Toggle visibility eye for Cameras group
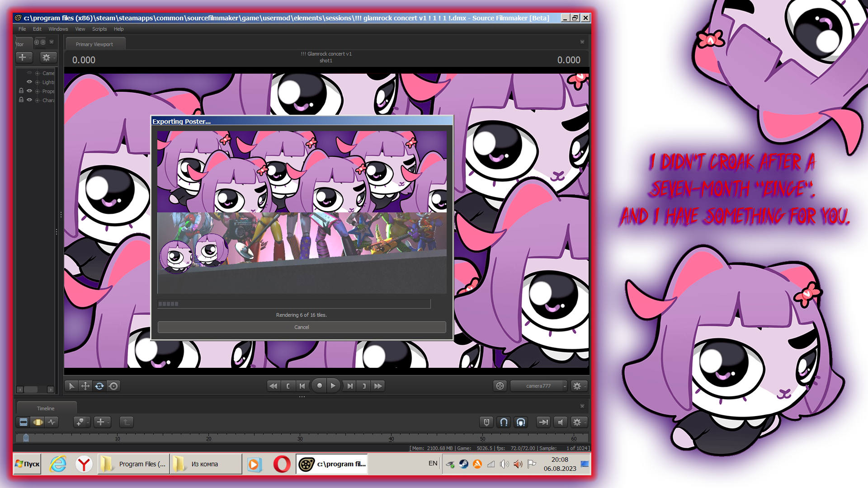This screenshot has height=488, width=868. coord(29,73)
